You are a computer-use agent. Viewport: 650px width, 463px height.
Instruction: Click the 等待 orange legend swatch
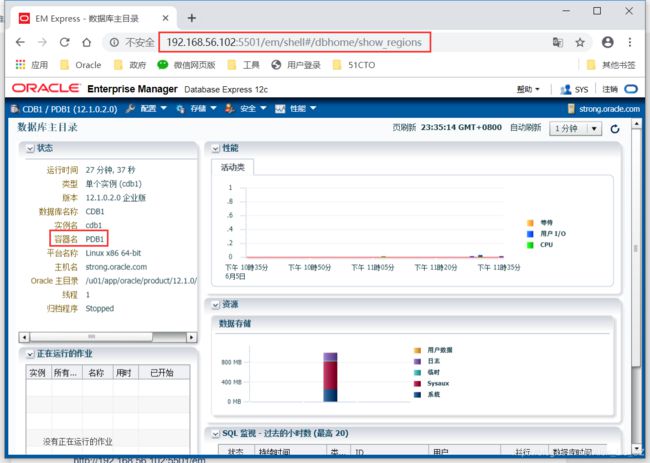(530, 223)
